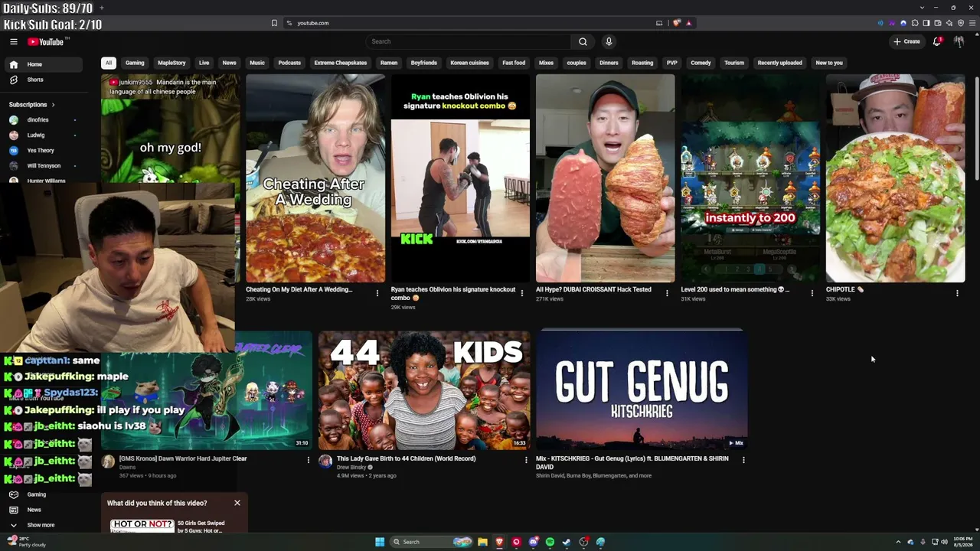
Task: Open Shorts from the sidebar
Action: [44, 80]
